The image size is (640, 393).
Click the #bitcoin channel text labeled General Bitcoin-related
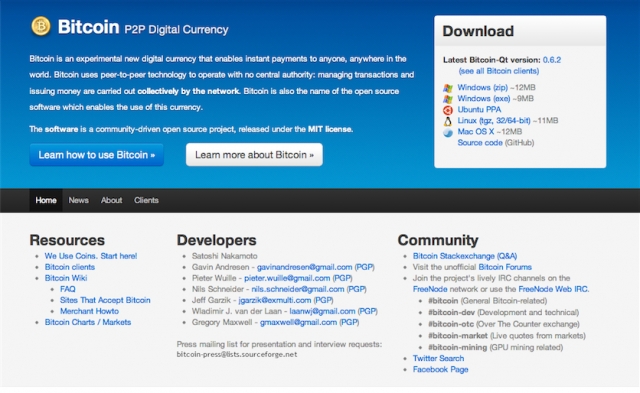pyautogui.click(x=443, y=301)
